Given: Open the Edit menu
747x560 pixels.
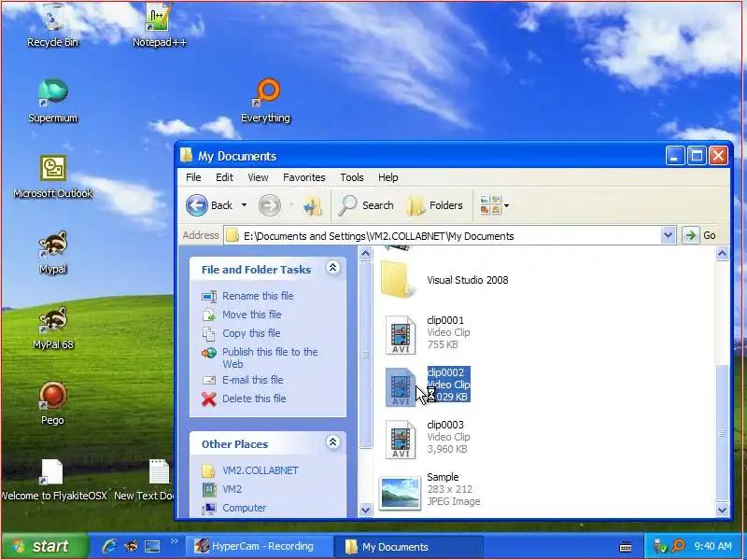Looking at the screenshot, I should (x=224, y=177).
